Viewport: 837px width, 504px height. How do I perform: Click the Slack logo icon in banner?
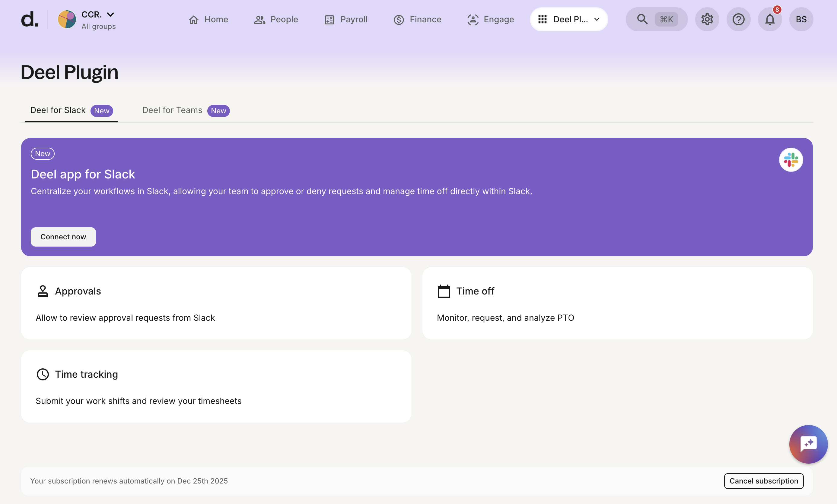tap(791, 160)
